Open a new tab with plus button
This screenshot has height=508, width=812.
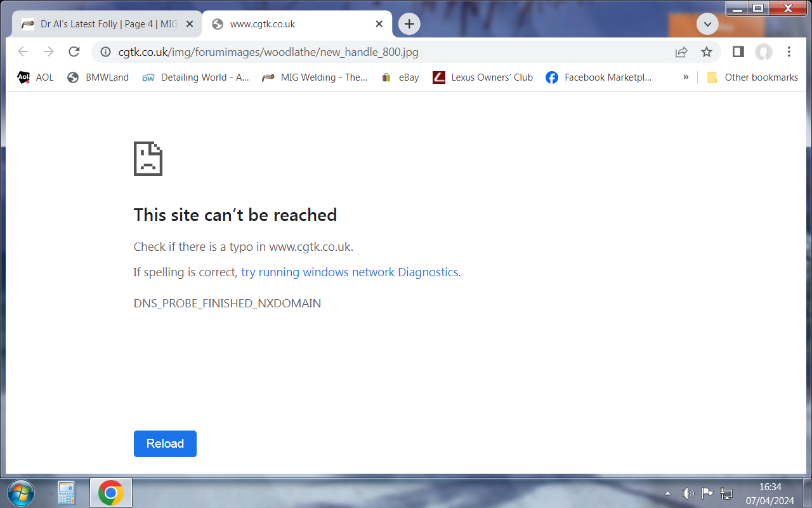point(409,24)
